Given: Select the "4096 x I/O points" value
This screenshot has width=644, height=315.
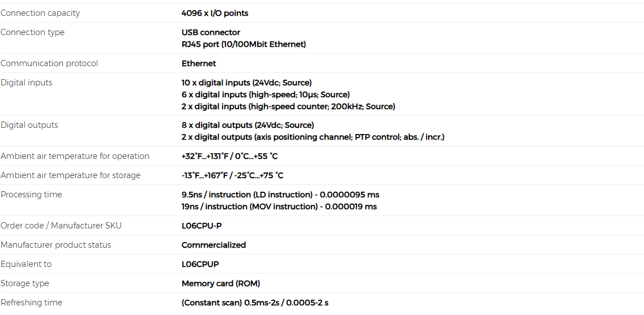Looking at the screenshot, I should coord(215,13).
